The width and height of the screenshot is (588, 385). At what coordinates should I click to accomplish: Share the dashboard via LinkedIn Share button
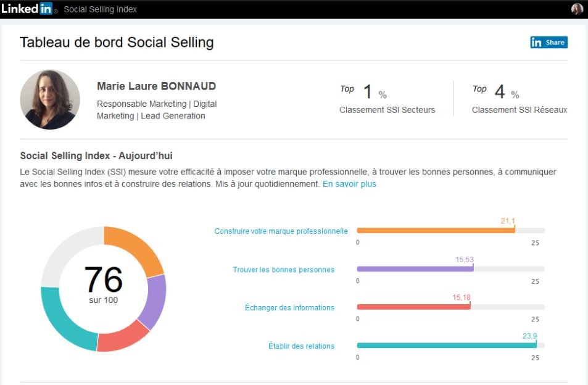[549, 43]
